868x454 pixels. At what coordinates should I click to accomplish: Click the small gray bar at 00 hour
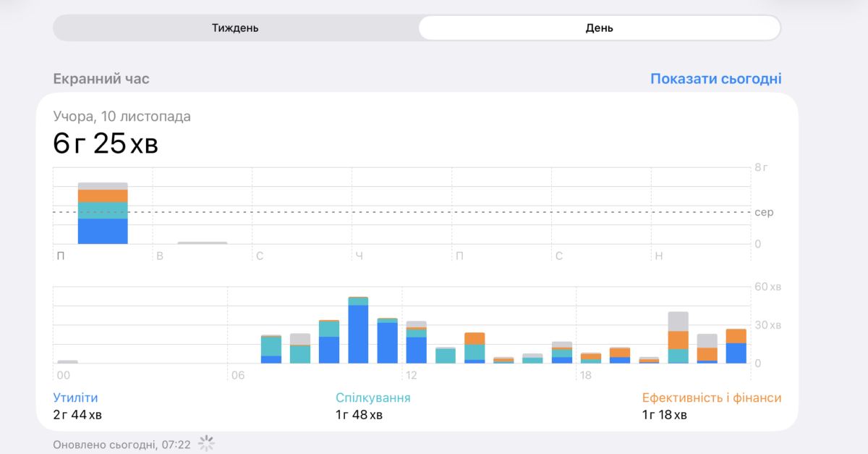pyautogui.click(x=67, y=361)
